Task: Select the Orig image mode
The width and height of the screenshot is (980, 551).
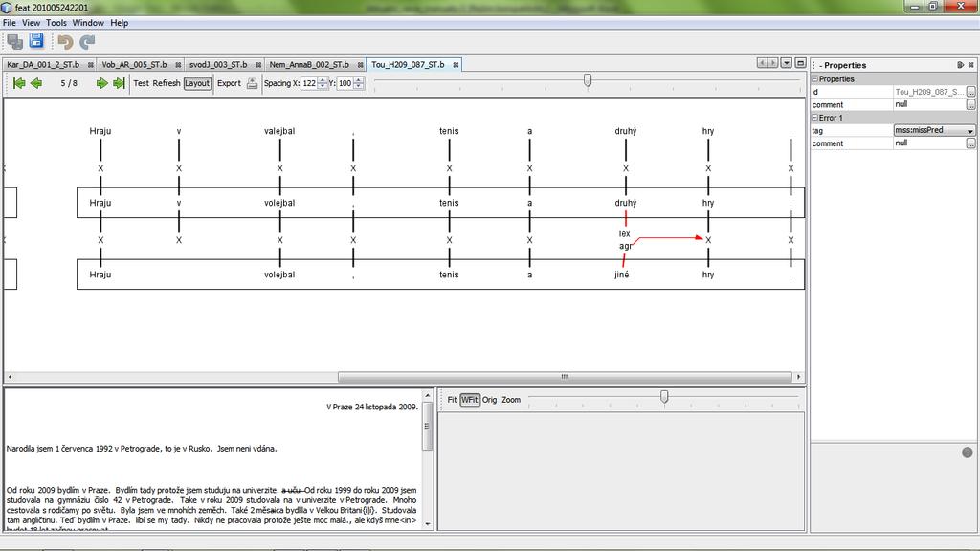Action: click(x=489, y=400)
